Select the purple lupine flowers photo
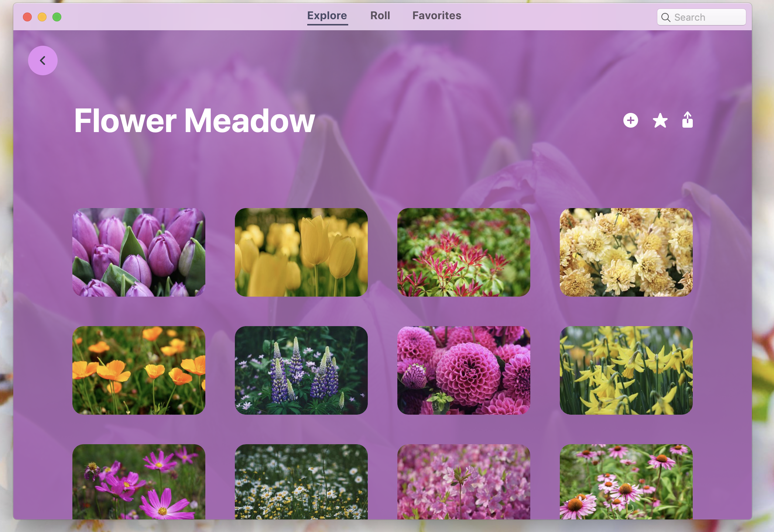 pos(301,370)
